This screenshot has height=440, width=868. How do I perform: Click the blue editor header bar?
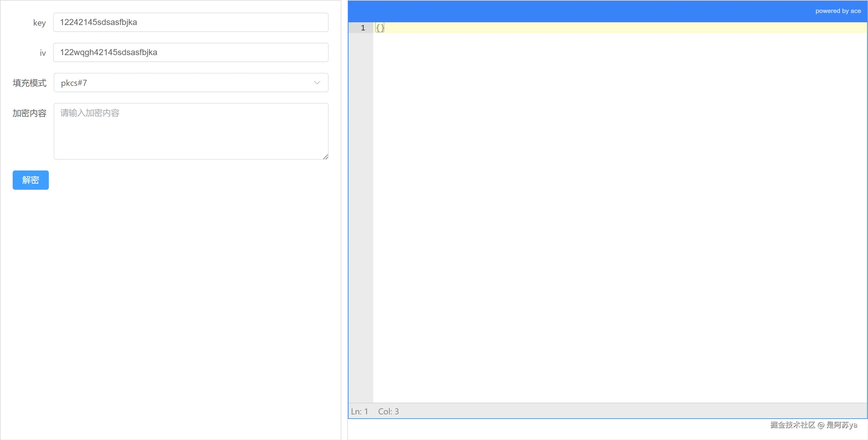(573, 11)
